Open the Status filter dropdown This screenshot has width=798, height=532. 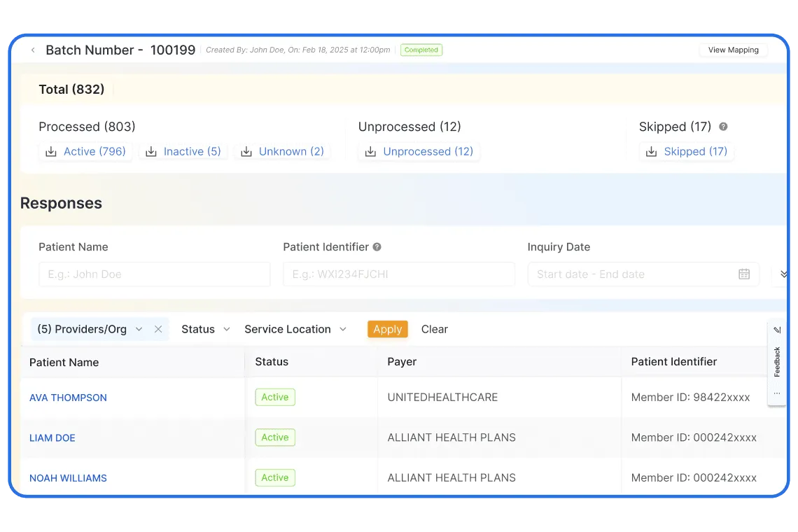[x=206, y=330]
